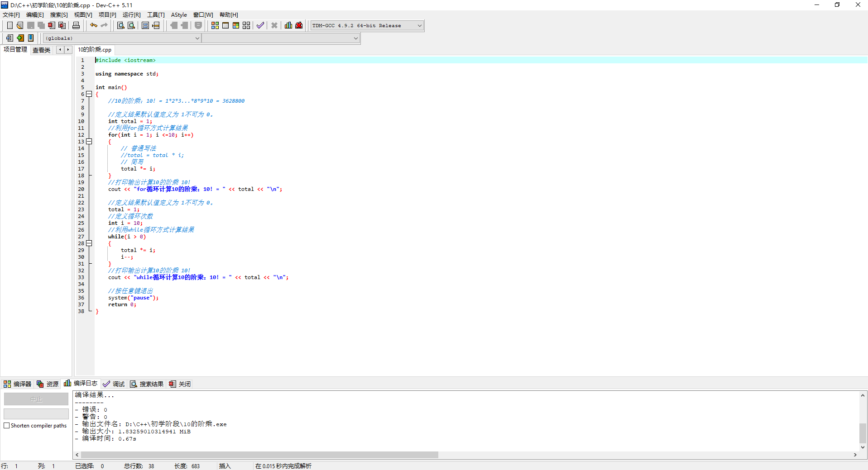Collapse the for loop fold at line 13
Image resolution: width=868 pixels, height=470 pixels.
coord(89,142)
